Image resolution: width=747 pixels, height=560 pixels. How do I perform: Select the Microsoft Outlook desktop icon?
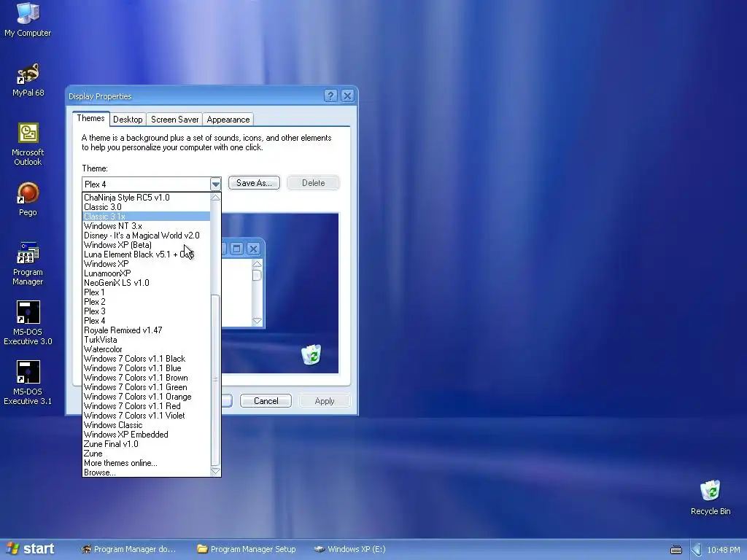pyautogui.click(x=28, y=144)
